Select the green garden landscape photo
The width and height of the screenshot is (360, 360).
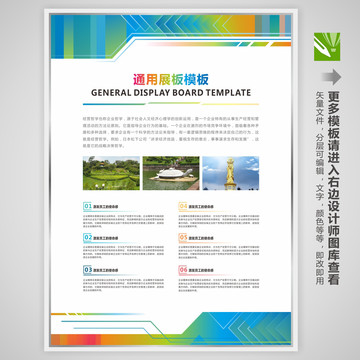coord(111,173)
